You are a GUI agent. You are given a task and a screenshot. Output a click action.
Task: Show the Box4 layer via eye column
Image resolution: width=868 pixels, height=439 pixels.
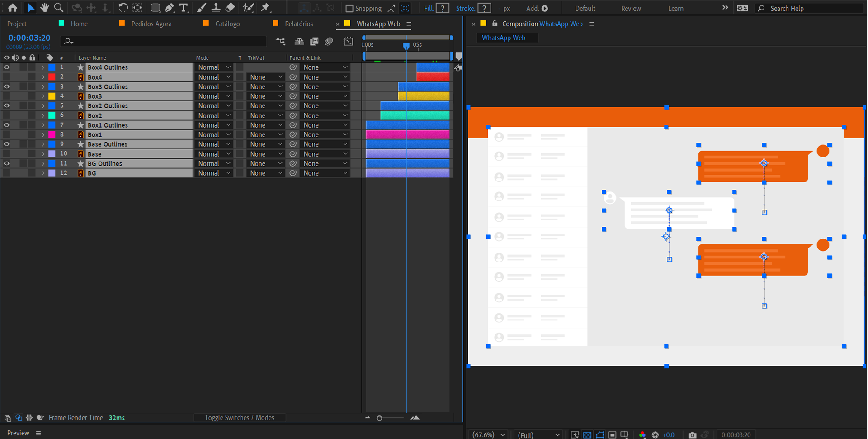coord(7,77)
